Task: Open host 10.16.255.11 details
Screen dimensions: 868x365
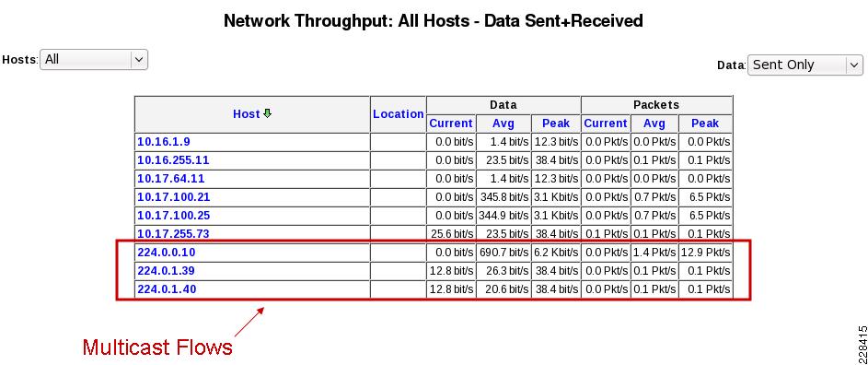Action: [x=173, y=160]
